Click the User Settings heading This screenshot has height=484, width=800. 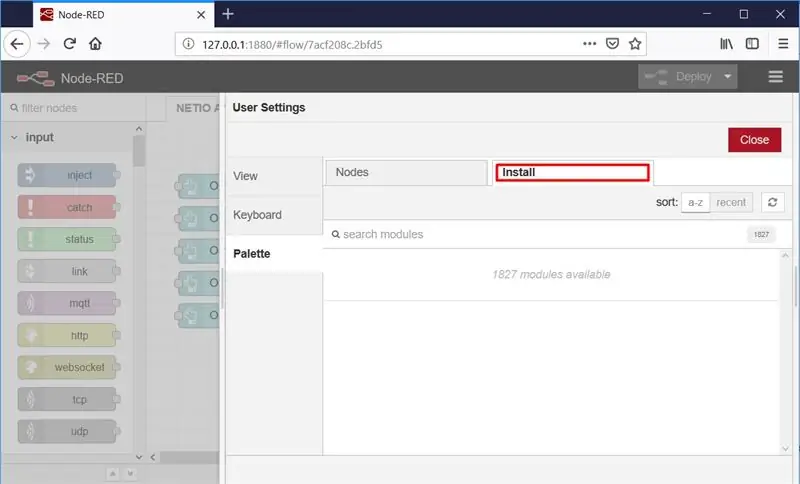coord(269,108)
